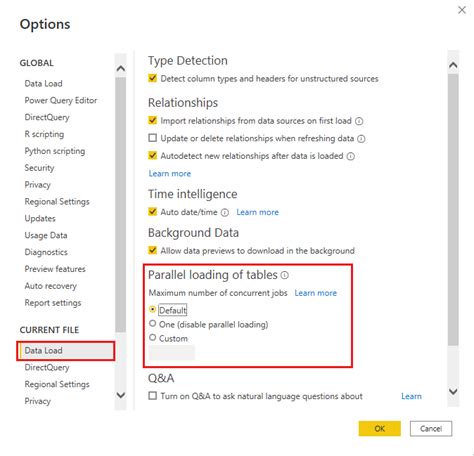
Task: Enable Update or delete relationships when refreshing
Action: coord(153,138)
